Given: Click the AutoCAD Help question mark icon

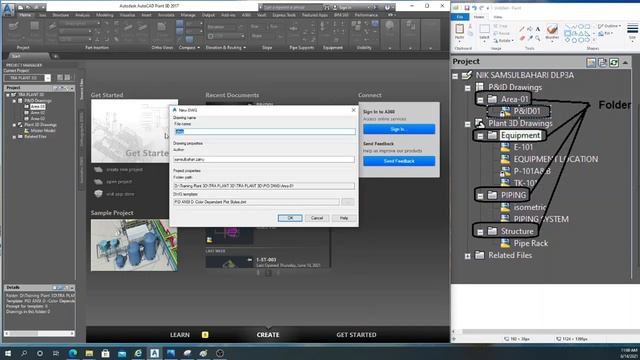Looking at the screenshot, I should click(387, 7).
